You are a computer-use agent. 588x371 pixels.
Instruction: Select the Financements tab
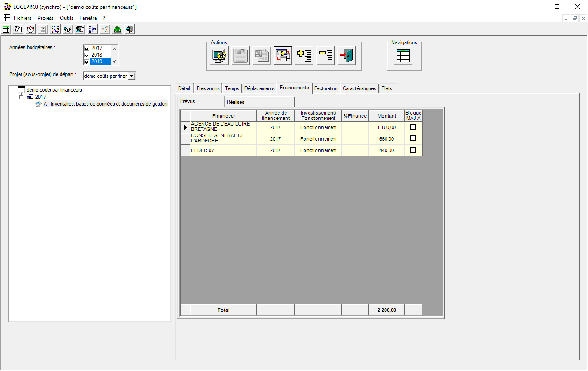pos(294,88)
